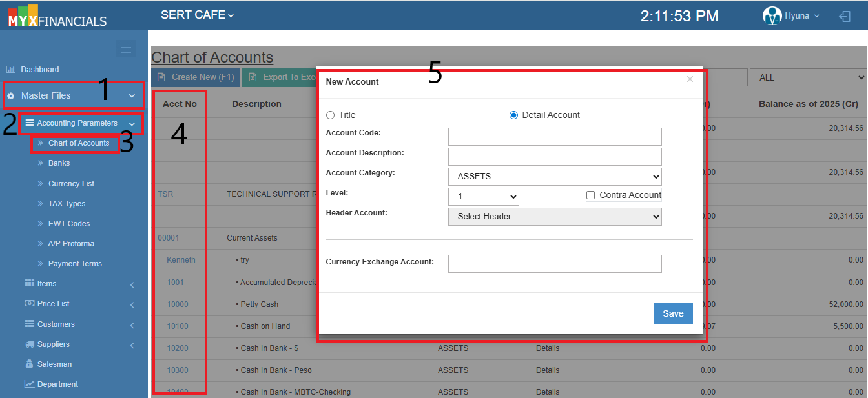Viewport: 868px width, 398px height.
Task: Click the sidebar hamburger menu icon
Action: coord(126,48)
